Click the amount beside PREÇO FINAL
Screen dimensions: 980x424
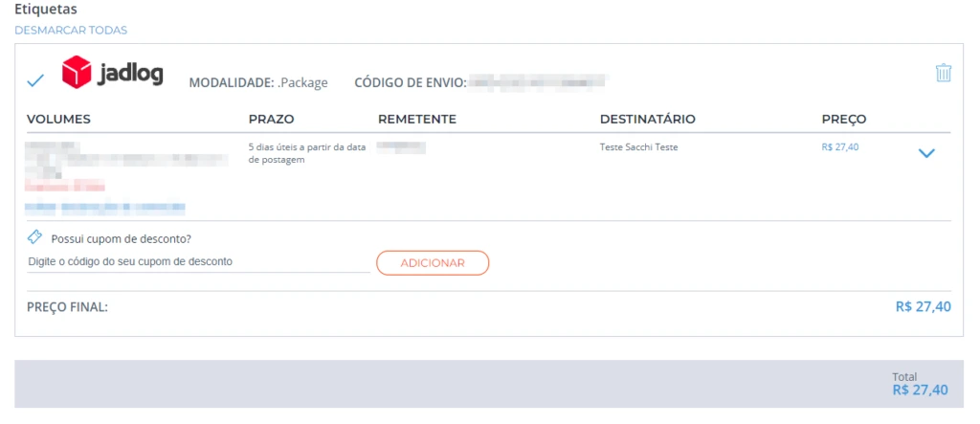tap(923, 307)
